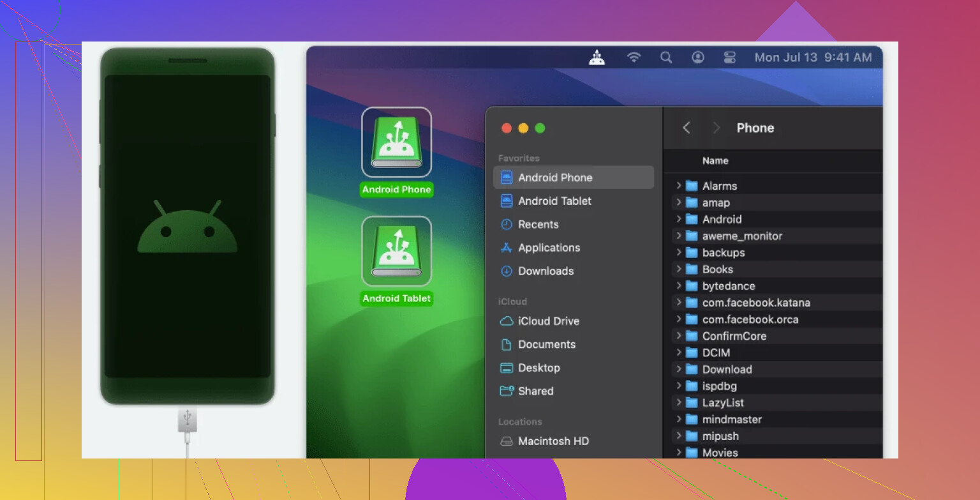
Task: Expand the amap folder
Action: [679, 202]
